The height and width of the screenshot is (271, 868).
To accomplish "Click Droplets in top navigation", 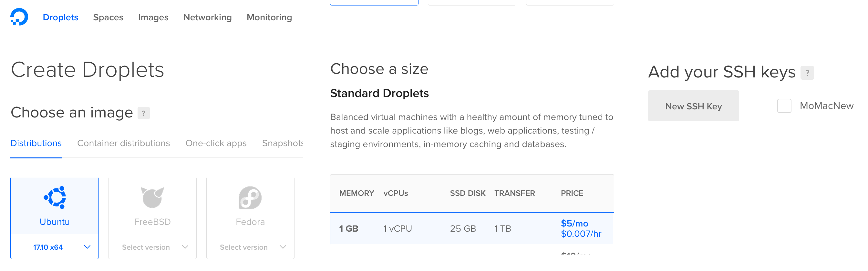I will point(60,17).
